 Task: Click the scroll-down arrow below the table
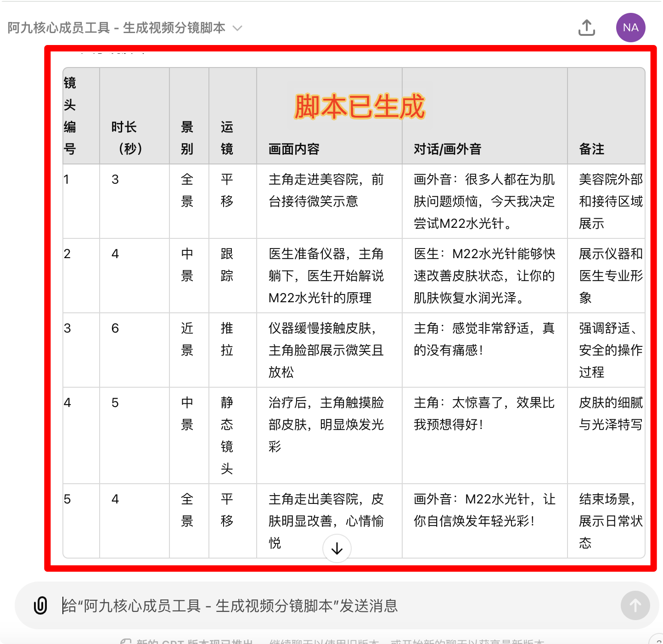pyautogui.click(x=337, y=548)
